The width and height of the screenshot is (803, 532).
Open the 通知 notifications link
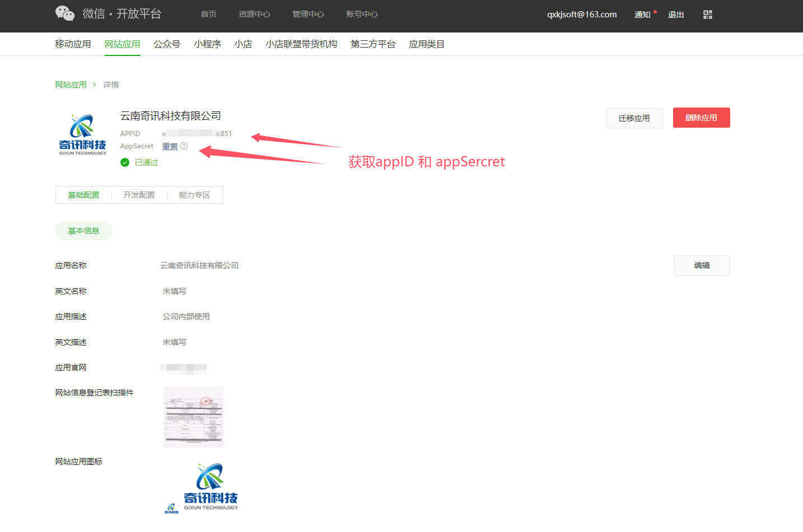[642, 15]
